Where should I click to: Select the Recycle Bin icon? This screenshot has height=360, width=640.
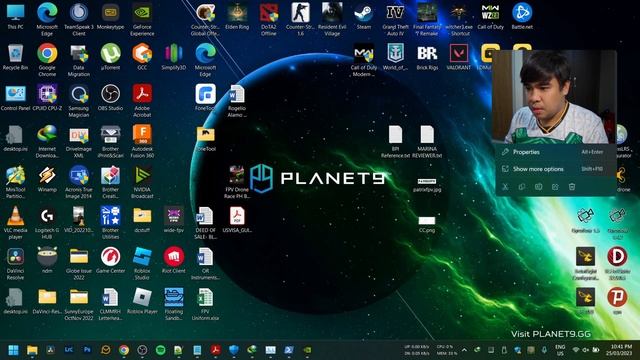pos(16,57)
